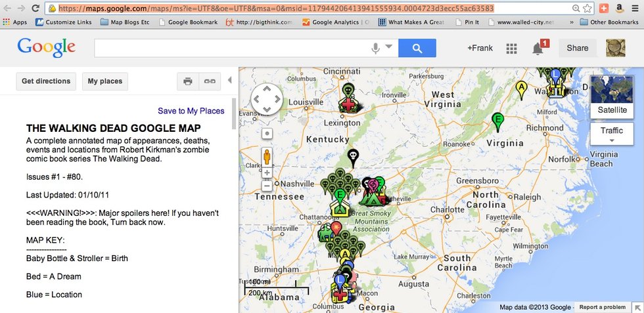The height and width of the screenshot is (313, 644).
Task: Click the orange plus extension icon
Action: tap(604, 9)
